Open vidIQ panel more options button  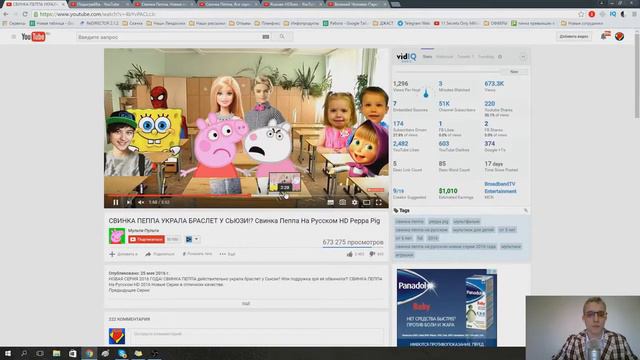pos(523,57)
